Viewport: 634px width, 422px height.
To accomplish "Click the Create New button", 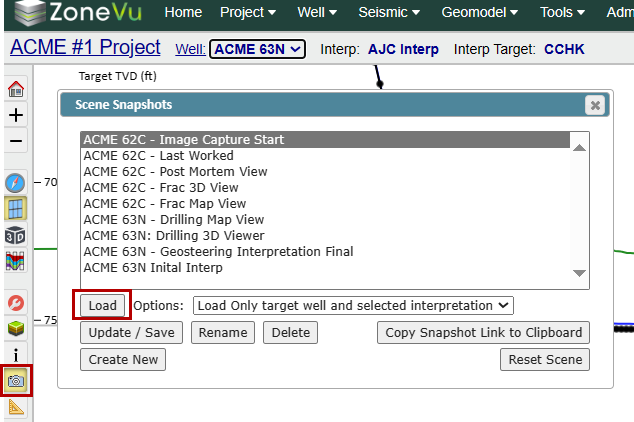I will 123,360.
